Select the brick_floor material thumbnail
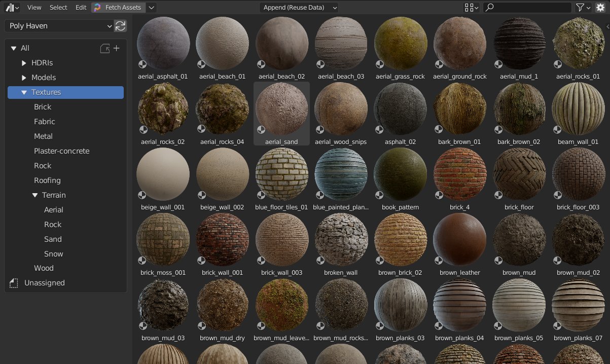 tap(519, 173)
